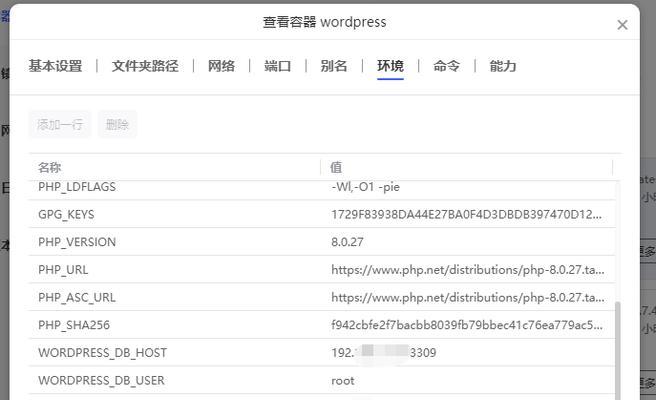Click the PHP_URL value link text
The image size is (656, 400).
468,270
